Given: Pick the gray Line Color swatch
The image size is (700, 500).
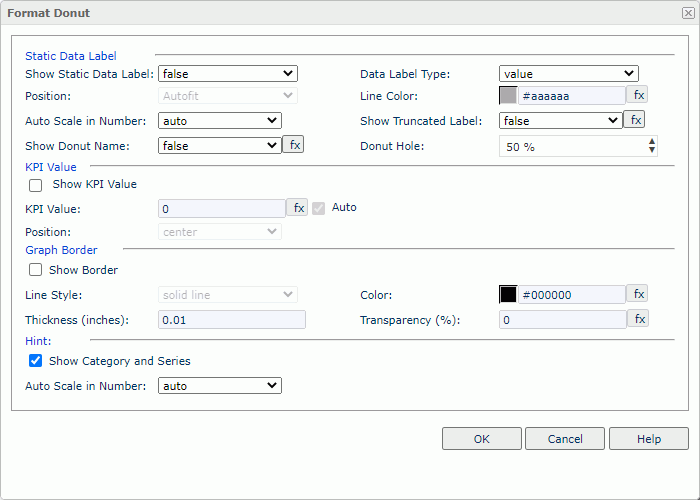Looking at the screenshot, I should click(x=508, y=96).
